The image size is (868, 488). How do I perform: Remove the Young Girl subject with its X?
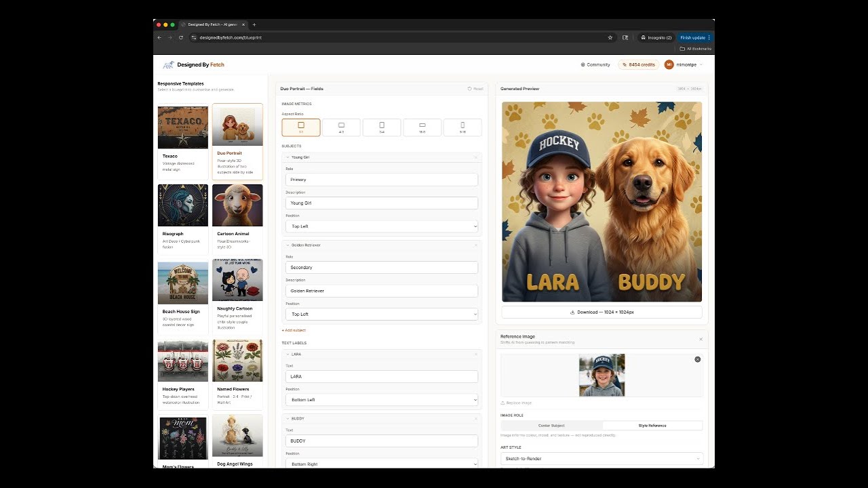pos(475,157)
